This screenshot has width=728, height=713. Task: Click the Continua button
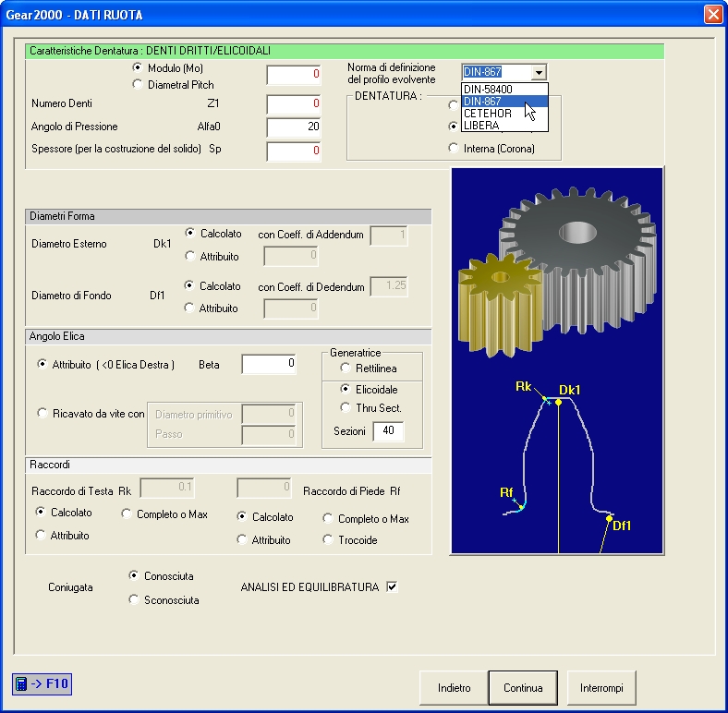coord(523,687)
